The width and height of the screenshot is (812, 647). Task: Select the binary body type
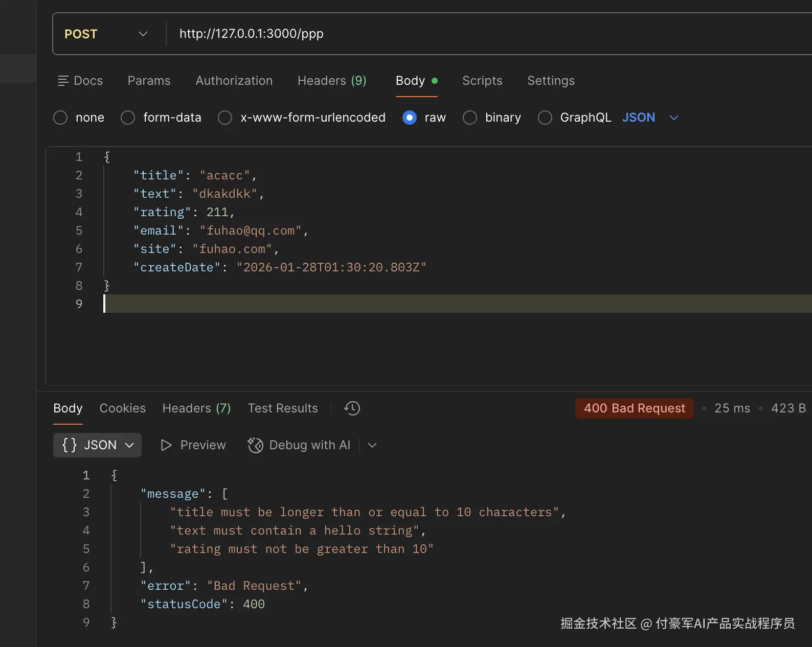coord(470,118)
